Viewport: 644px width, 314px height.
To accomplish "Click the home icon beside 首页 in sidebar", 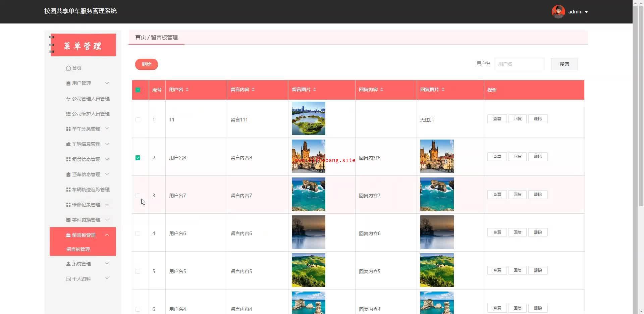I will [x=68, y=68].
